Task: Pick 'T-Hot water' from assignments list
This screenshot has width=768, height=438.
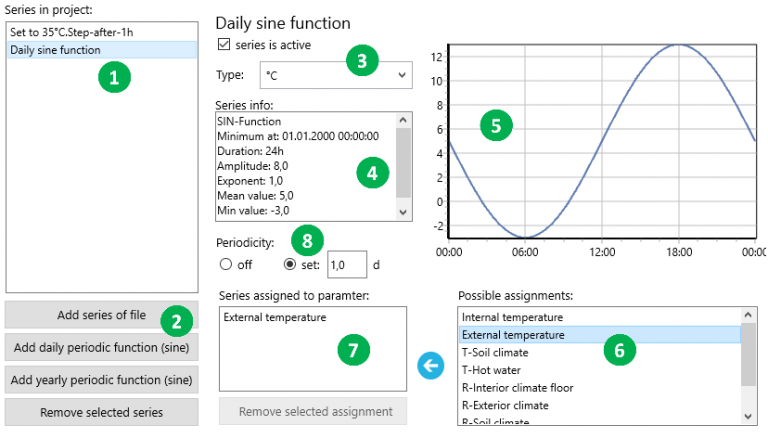Action: 490,370
